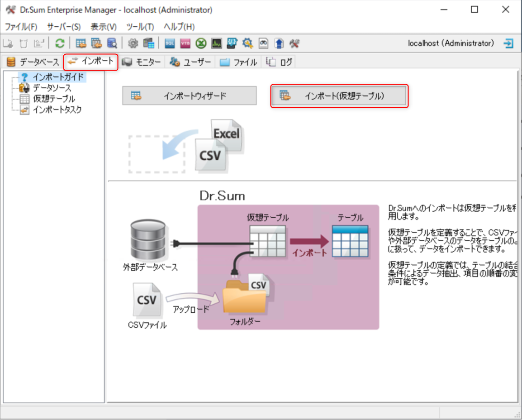Switch to the モニター tab

[x=142, y=62]
